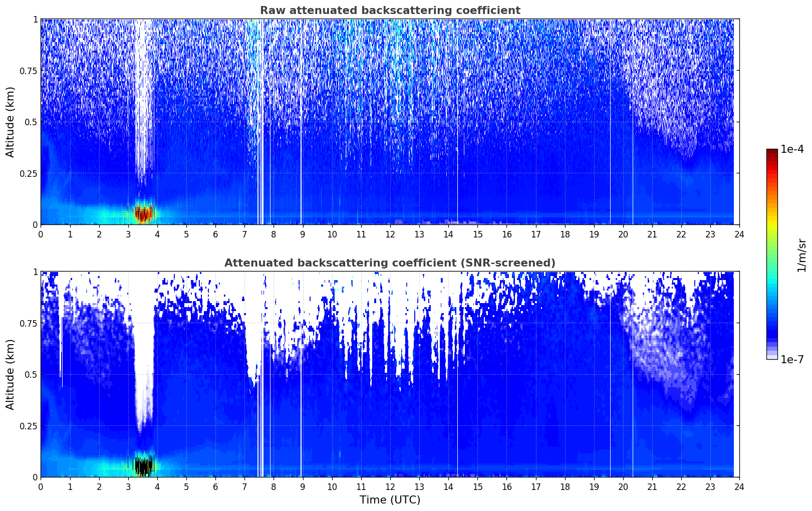This screenshot has height=511, width=812.
Task: Click the black saturated patch in bottom plot
Action: (x=143, y=465)
